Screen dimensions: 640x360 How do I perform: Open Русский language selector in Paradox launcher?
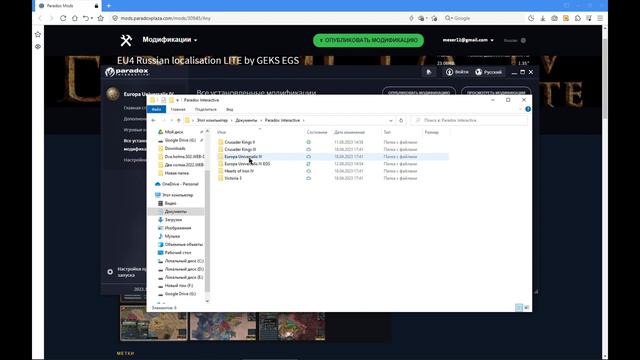coord(488,72)
